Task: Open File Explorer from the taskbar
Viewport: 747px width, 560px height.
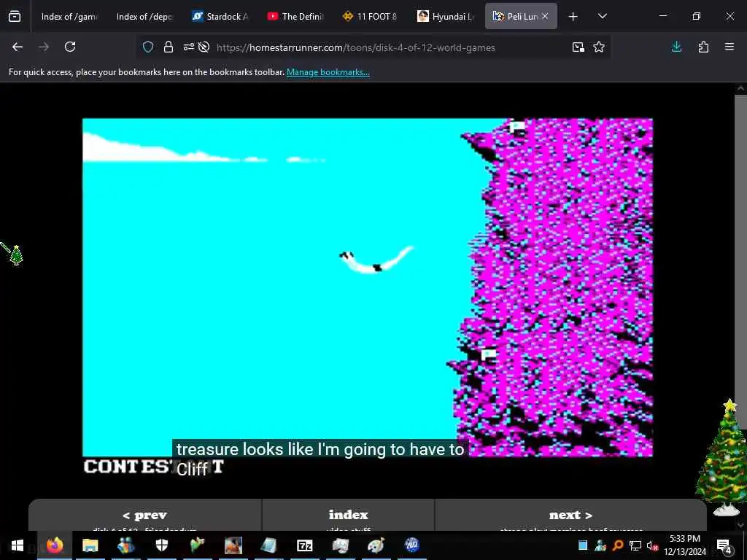Action: point(90,545)
